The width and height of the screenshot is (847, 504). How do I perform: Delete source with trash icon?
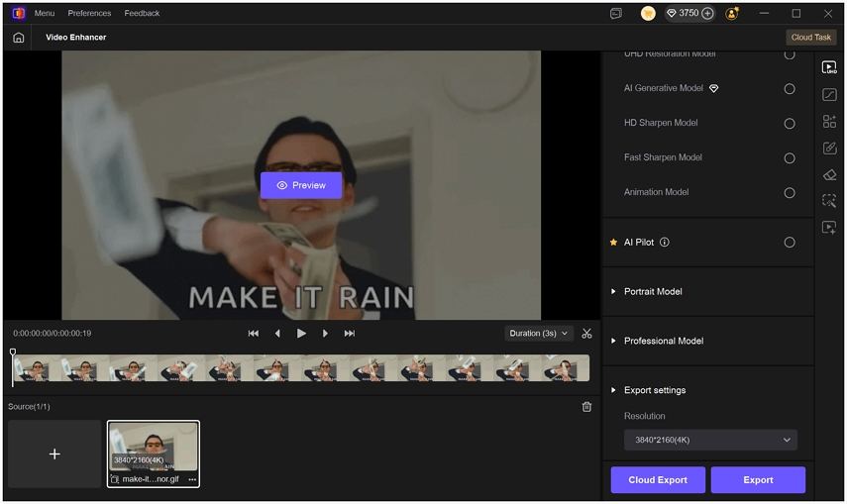[x=586, y=407]
